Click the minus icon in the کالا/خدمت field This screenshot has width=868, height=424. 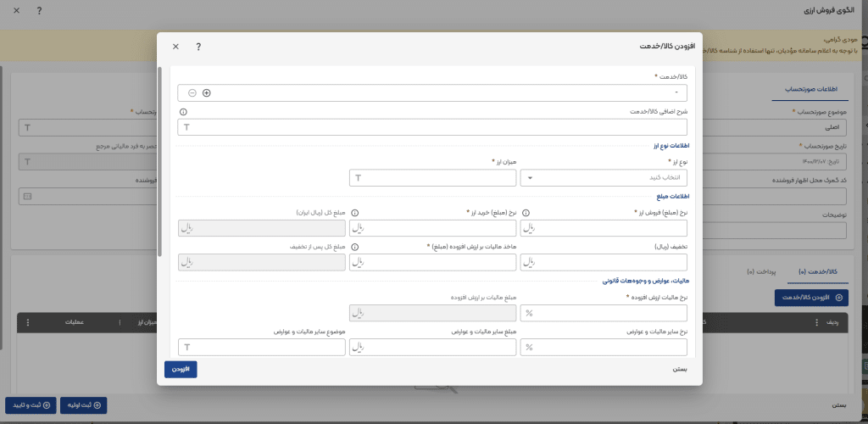192,92
